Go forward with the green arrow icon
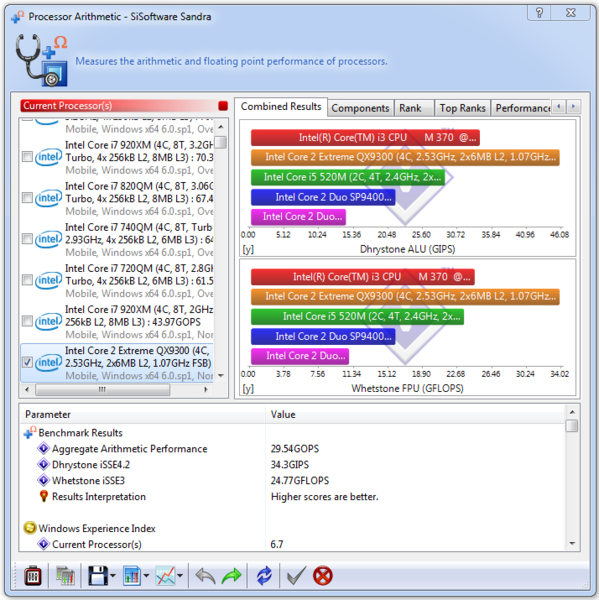This screenshot has width=599, height=600. click(x=232, y=576)
